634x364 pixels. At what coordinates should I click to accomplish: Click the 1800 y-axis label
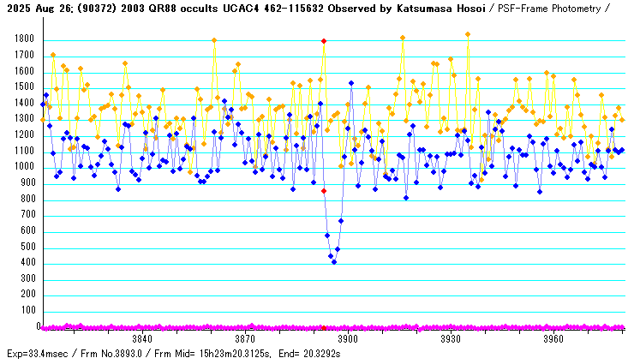click(23, 40)
